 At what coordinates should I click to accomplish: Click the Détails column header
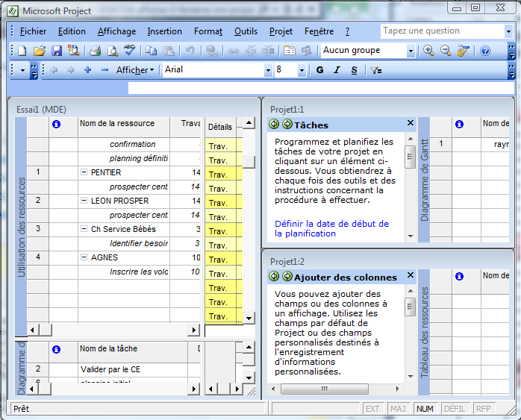220,127
